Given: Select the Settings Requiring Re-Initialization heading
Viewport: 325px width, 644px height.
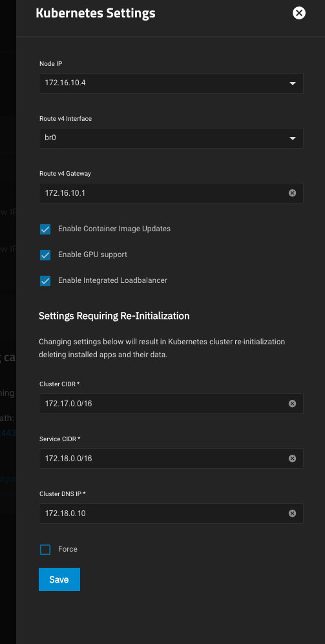Looking at the screenshot, I should (x=114, y=316).
